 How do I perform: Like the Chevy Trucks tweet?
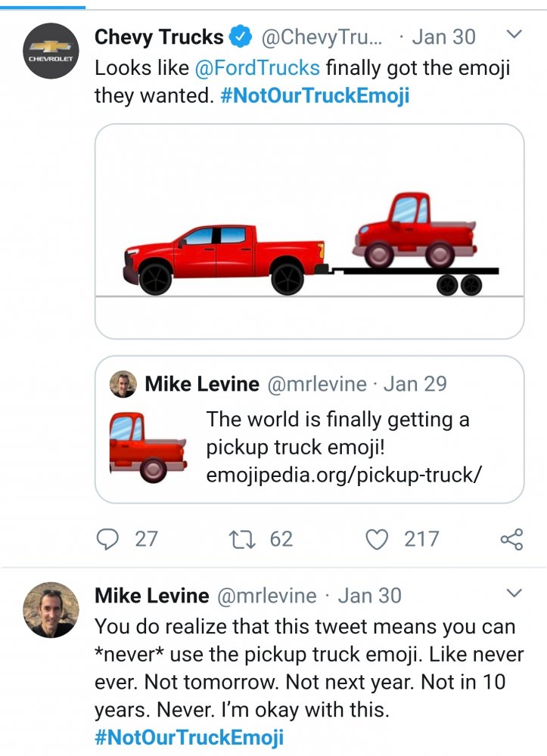point(376,538)
